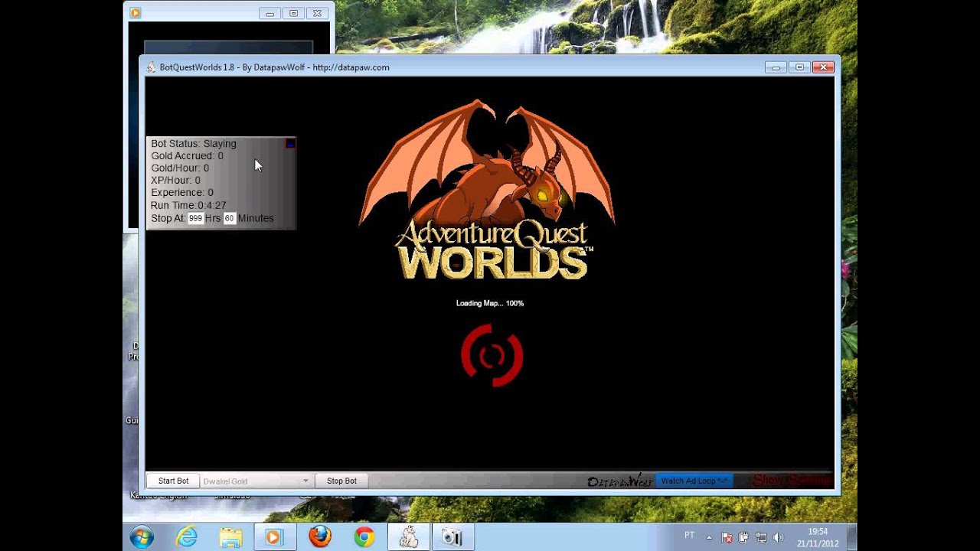Open the Dwakel Gold bot selection dropdown
The image size is (980, 551).
point(256,481)
